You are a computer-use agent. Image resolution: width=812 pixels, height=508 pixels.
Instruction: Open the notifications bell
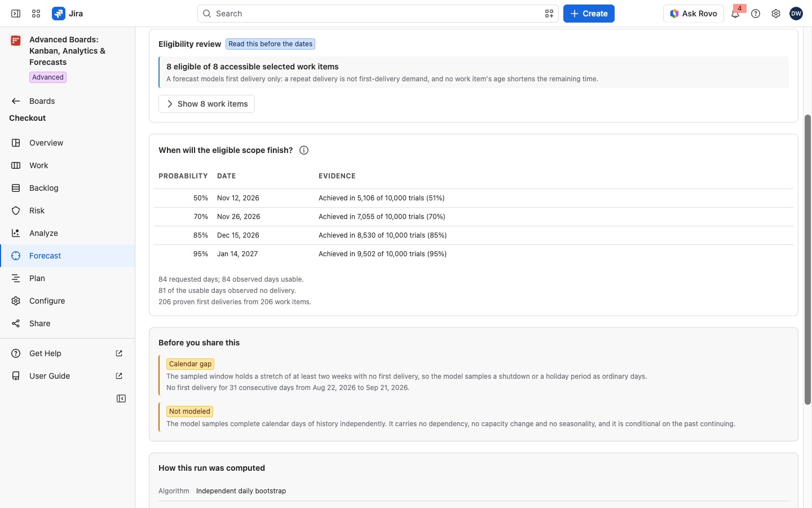coord(735,14)
